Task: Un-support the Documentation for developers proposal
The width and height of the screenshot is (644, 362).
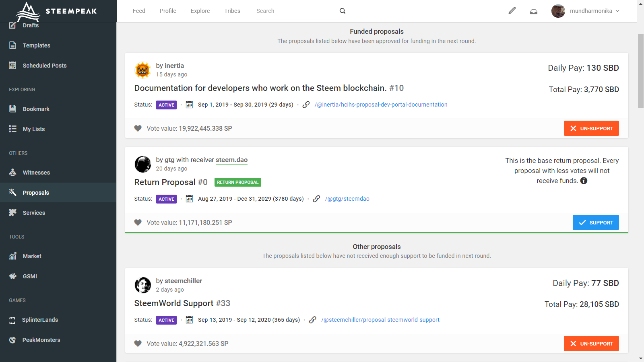Action: tap(591, 129)
